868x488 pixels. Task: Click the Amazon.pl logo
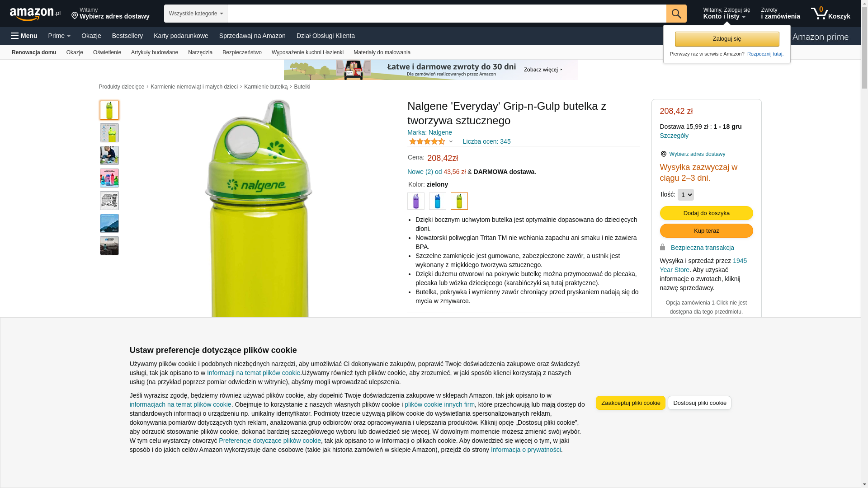(x=35, y=14)
